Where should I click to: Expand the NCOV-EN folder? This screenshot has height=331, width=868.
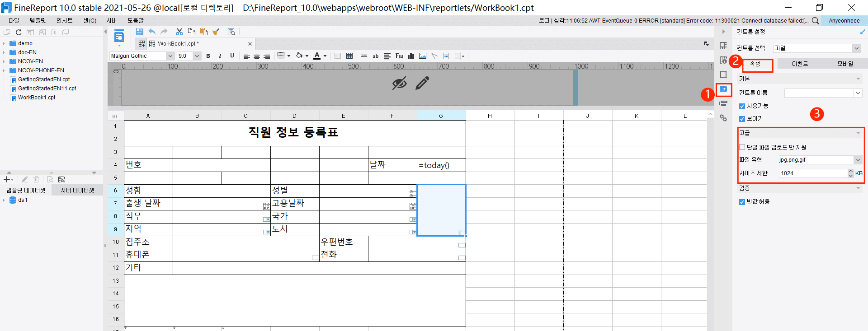[x=4, y=61]
